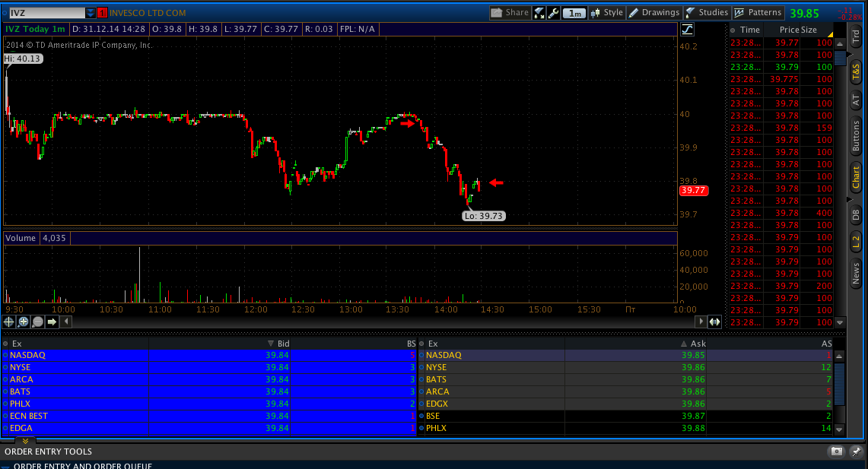Select the EDGA bid row
868x469 pixels.
(x=209, y=428)
